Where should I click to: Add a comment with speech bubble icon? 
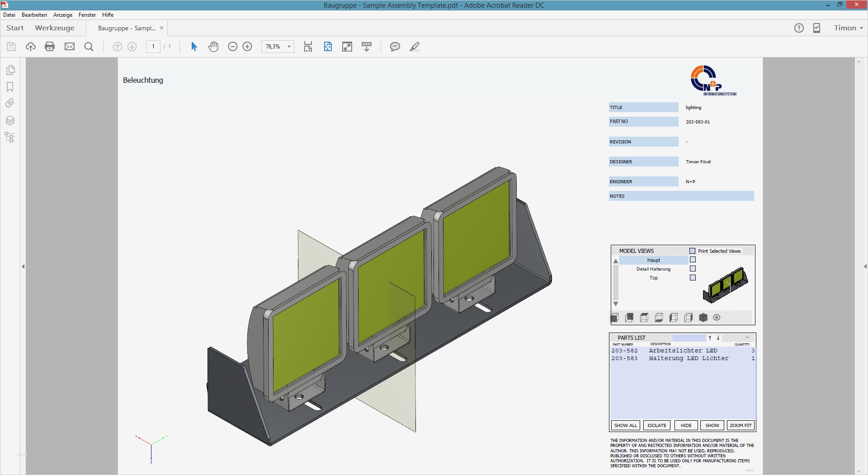coord(395,47)
